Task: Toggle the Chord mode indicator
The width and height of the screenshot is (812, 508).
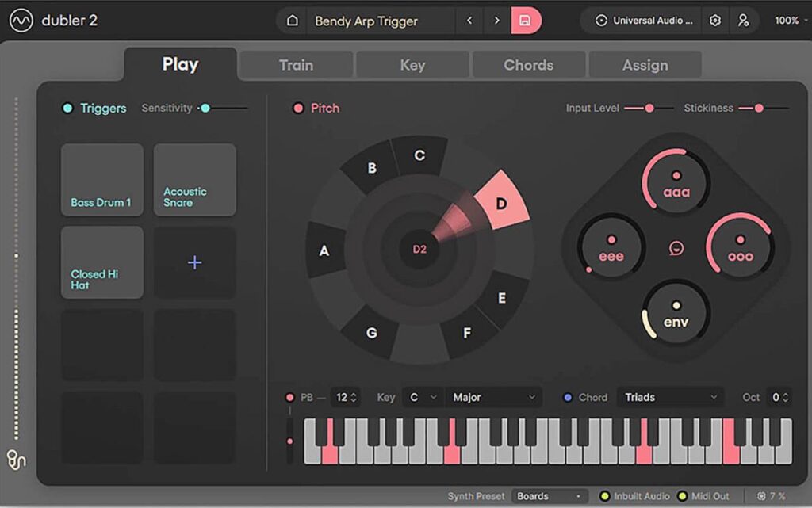Action: 568,397
